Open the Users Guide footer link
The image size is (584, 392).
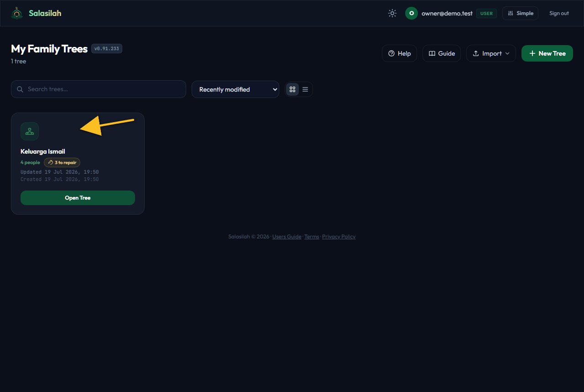[287, 237]
